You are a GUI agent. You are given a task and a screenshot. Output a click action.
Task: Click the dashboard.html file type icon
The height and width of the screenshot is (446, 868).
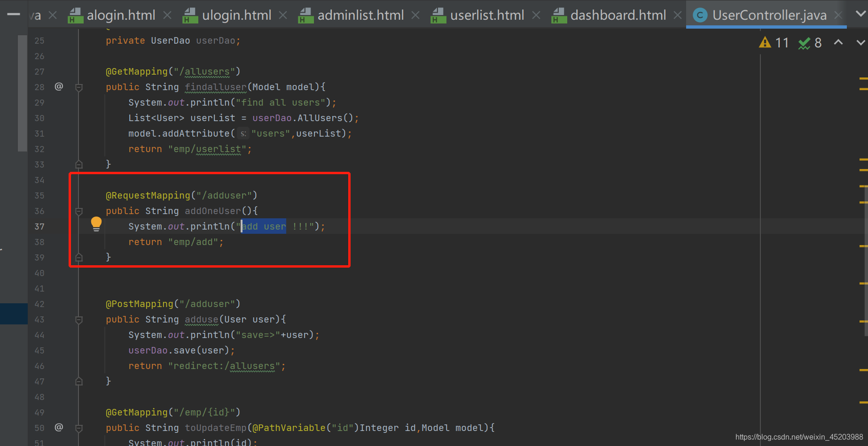[559, 15]
